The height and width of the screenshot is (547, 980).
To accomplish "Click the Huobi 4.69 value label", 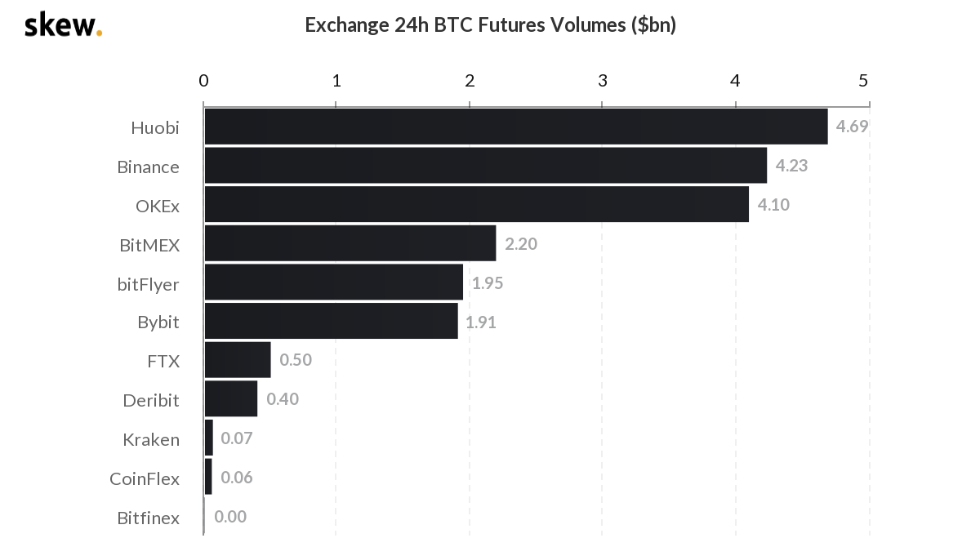I will coord(852,127).
